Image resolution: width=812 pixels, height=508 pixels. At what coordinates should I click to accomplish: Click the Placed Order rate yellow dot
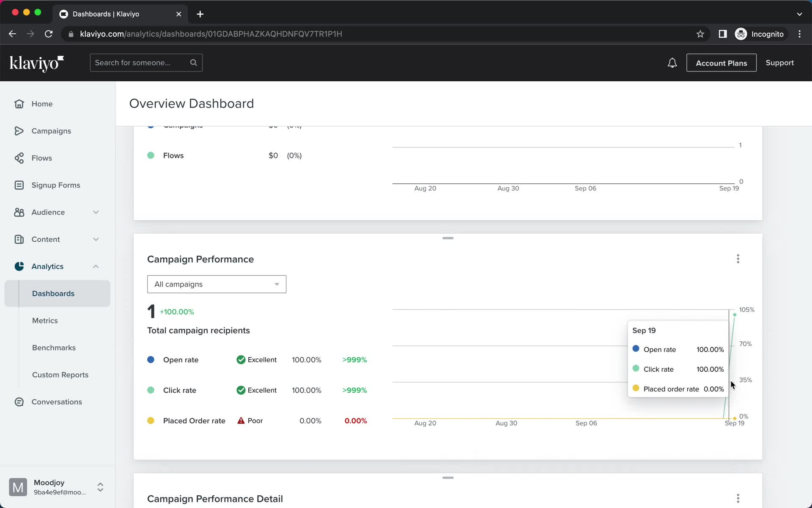click(x=151, y=420)
